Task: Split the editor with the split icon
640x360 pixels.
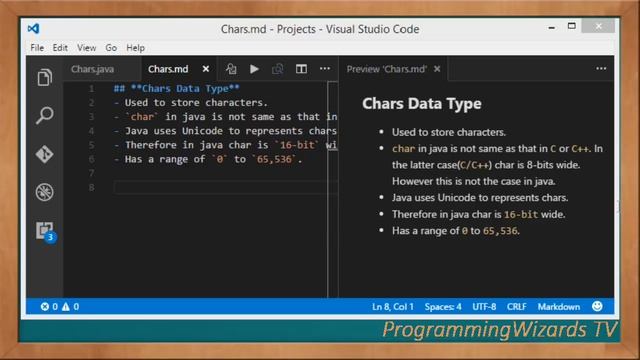Action: pos(301,69)
